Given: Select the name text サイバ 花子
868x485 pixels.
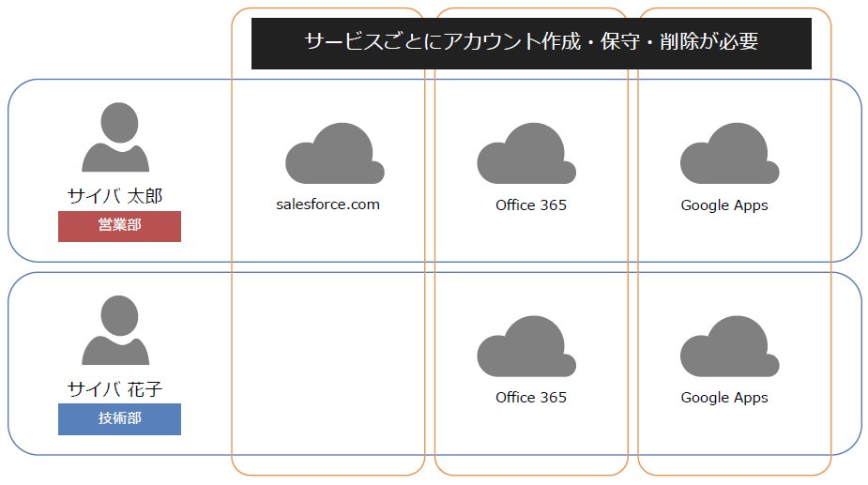Looking at the screenshot, I should tap(115, 388).
